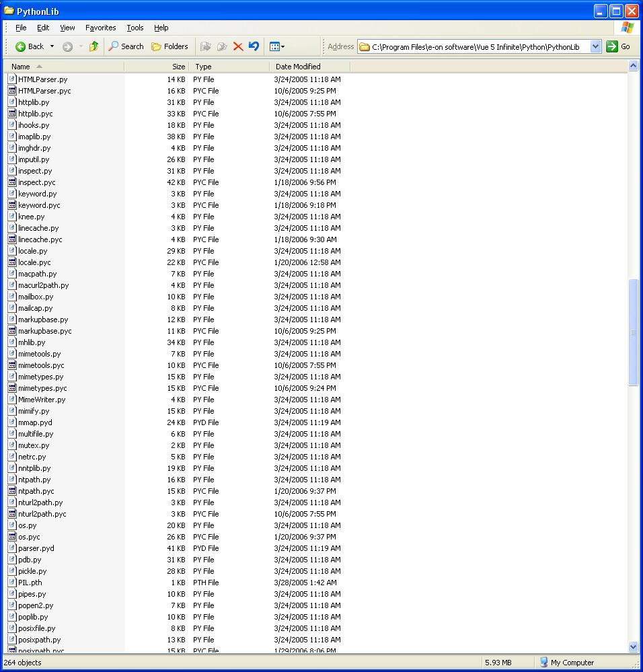Click the red Delete icon
The image size is (643, 672).
tap(238, 46)
